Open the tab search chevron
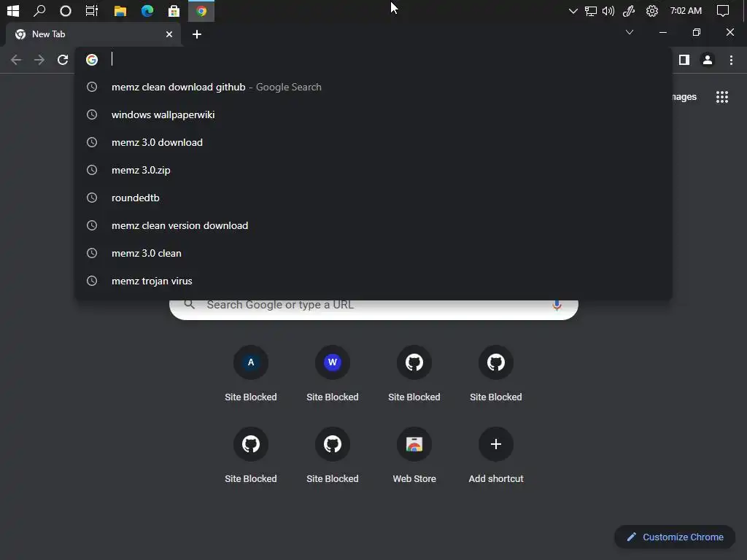747x560 pixels. 630,32
